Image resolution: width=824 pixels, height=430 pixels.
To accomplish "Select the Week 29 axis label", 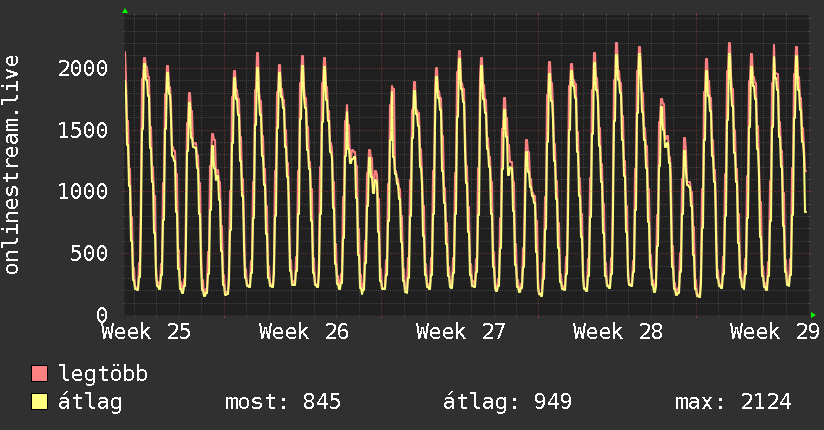I will [x=775, y=332].
